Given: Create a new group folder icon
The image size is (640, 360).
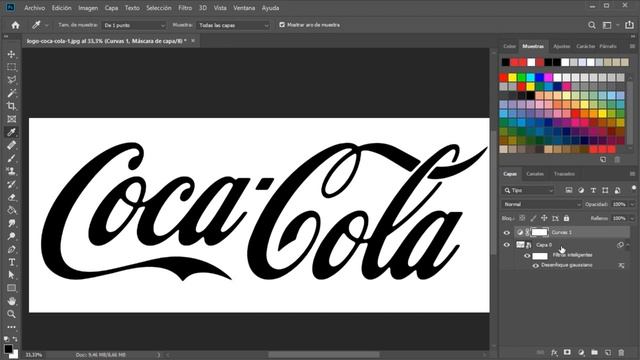Looking at the screenshot, I should point(594,353).
